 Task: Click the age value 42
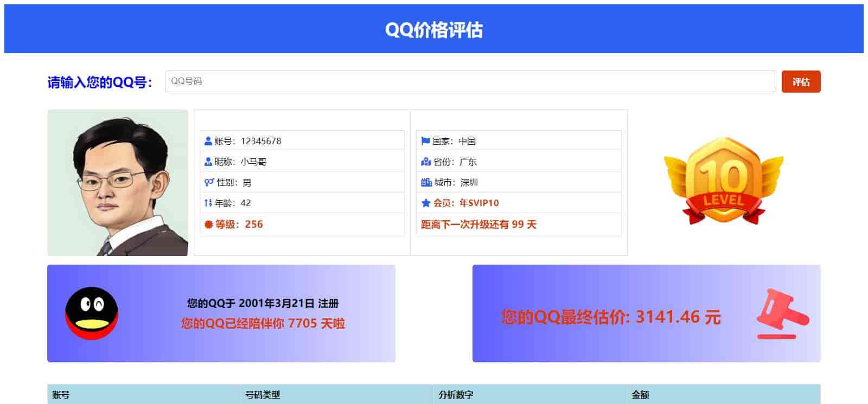[246, 203]
